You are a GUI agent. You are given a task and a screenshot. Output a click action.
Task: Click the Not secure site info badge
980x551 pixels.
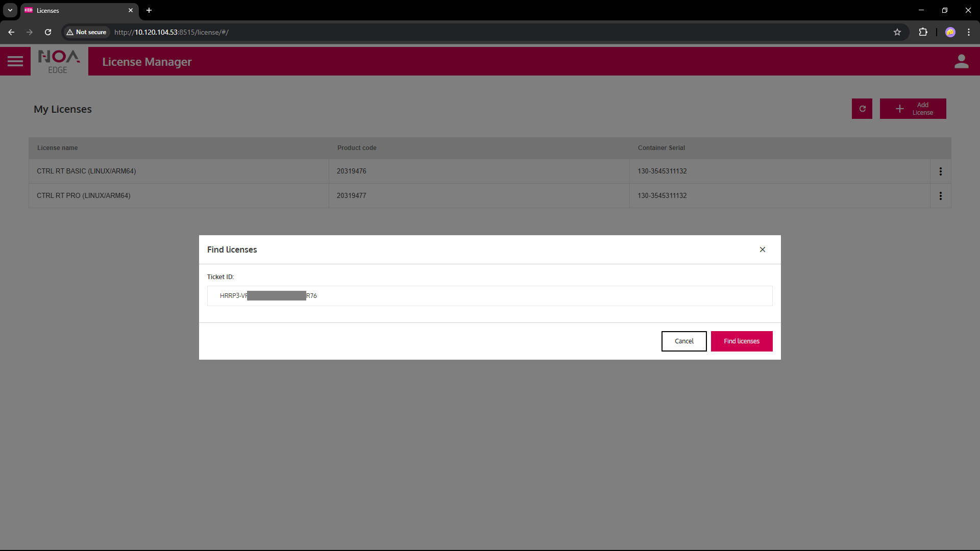click(x=86, y=32)
